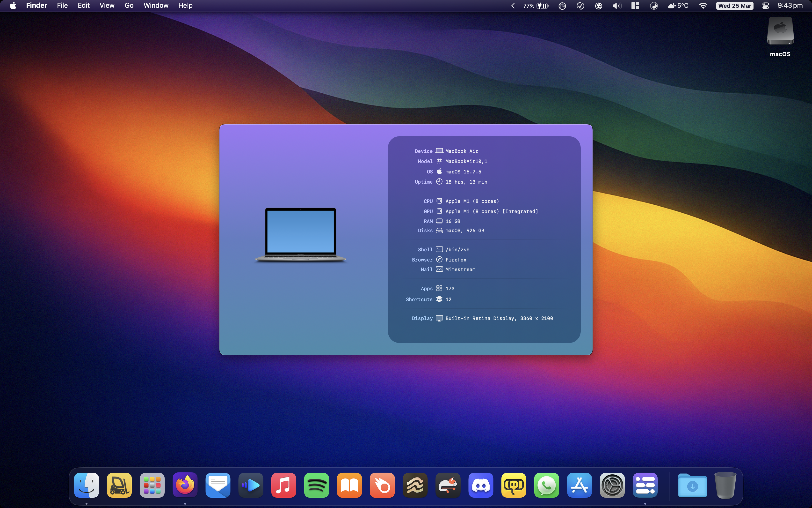Open the Edit menu
This screenshot has width=812, height=508.
(x=84, y=6)
